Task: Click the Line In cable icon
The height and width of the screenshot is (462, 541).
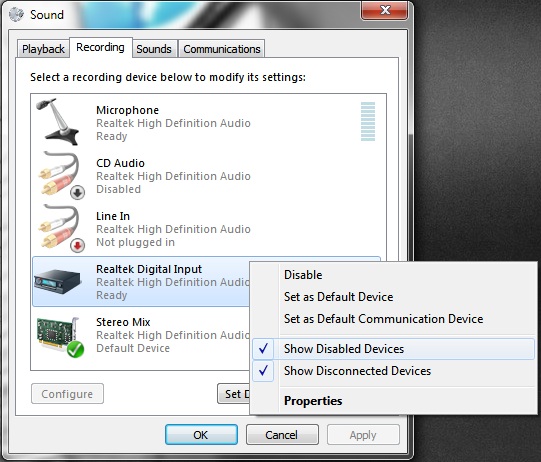Action: point(59,227)
